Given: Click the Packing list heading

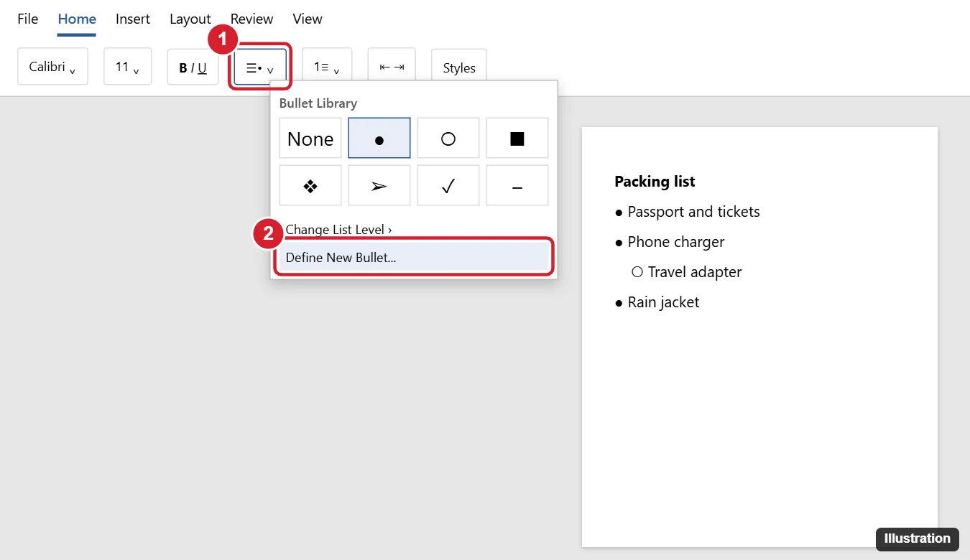Looking at the screenshot, I should (655, 182).
